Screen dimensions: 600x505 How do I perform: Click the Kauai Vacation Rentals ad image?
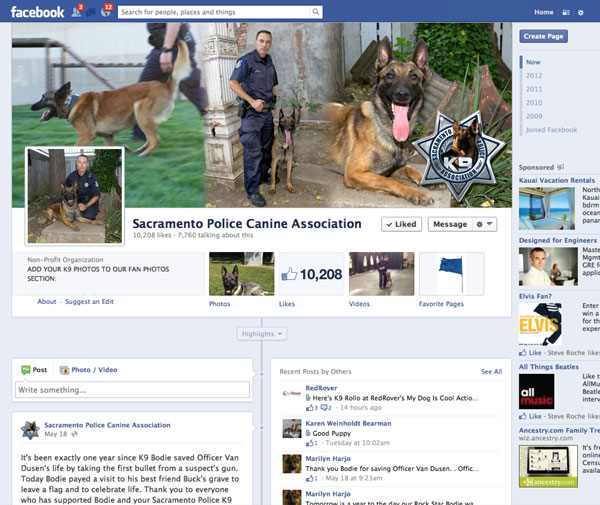[547, 208]
